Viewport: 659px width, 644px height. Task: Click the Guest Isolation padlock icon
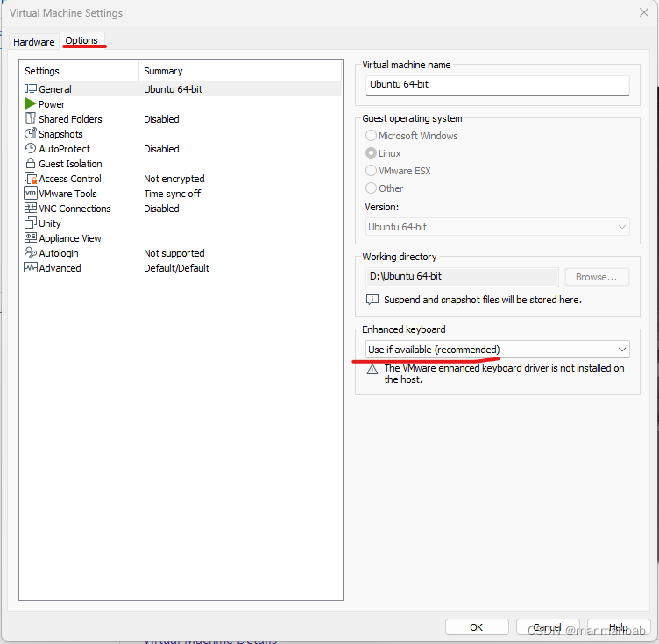tap(31, 163)
